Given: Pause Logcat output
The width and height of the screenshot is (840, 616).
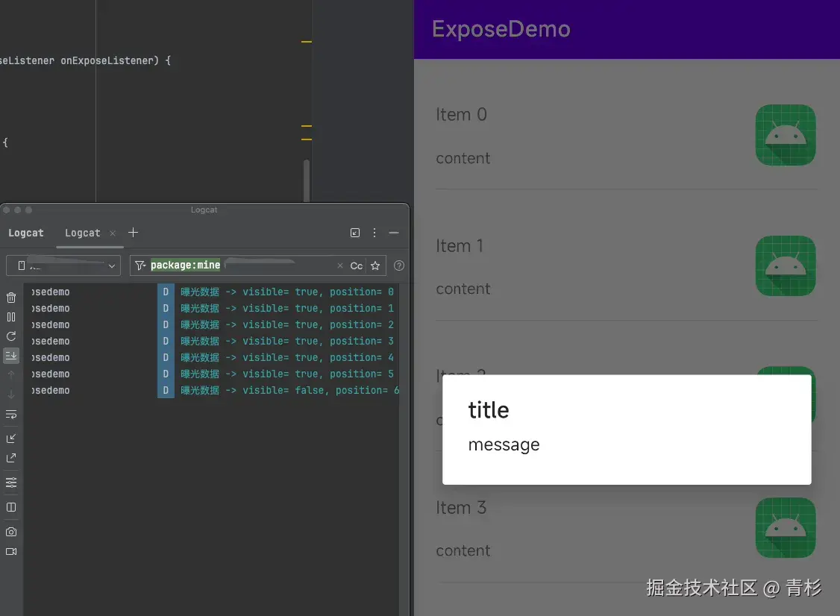Looking at the screenshot, I should coord(11,316).
